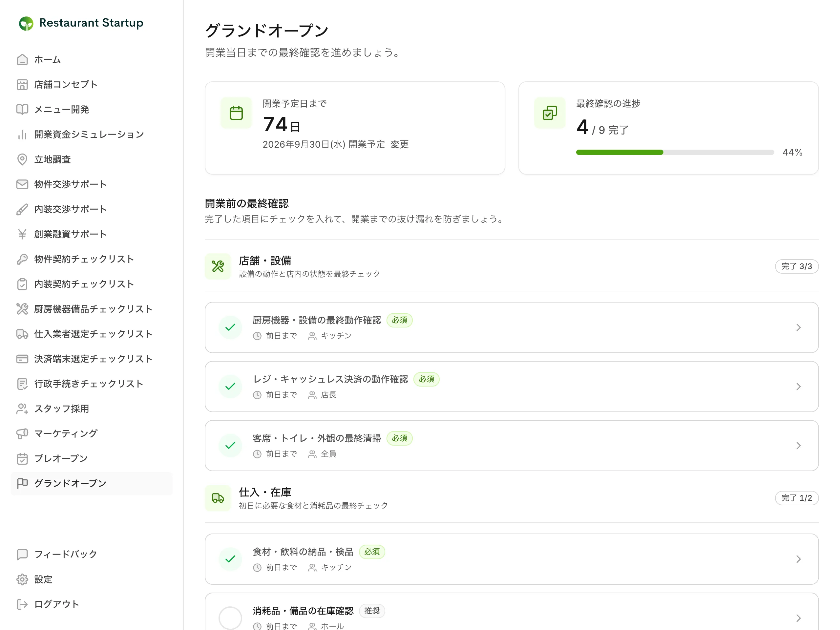
Task: Click the 仕入業者選定チェックリスト truck icon
Action: (22, 334)
